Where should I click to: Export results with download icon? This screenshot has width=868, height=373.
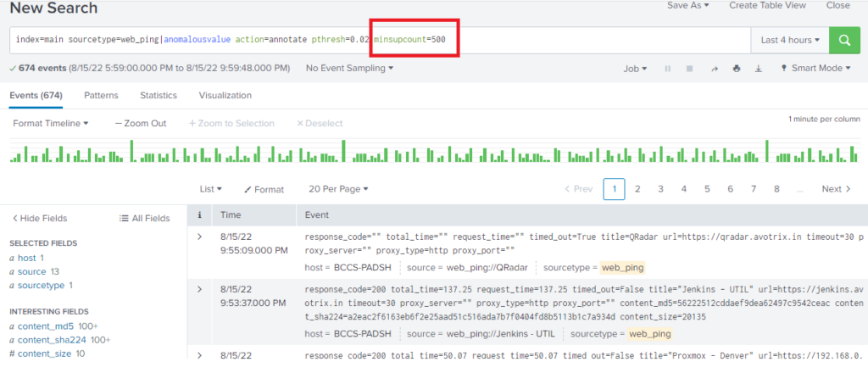tap(759, 69)
